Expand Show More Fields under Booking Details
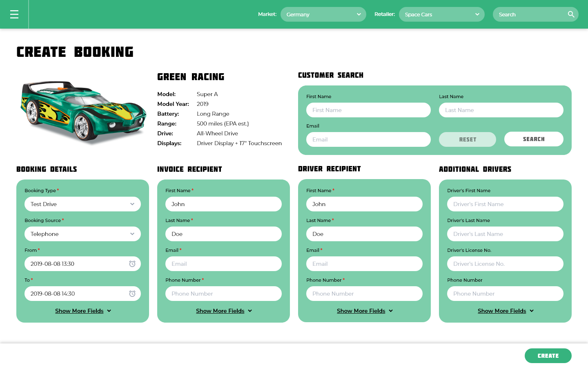 tap(82, 311)
